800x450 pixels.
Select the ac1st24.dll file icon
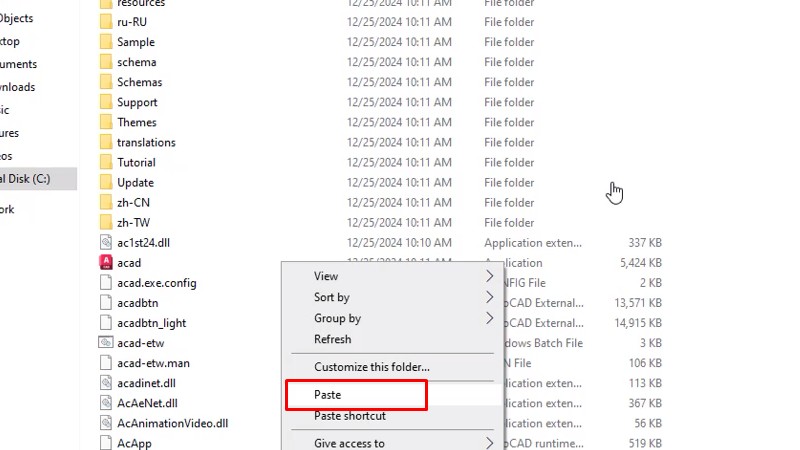coord(106,243)
